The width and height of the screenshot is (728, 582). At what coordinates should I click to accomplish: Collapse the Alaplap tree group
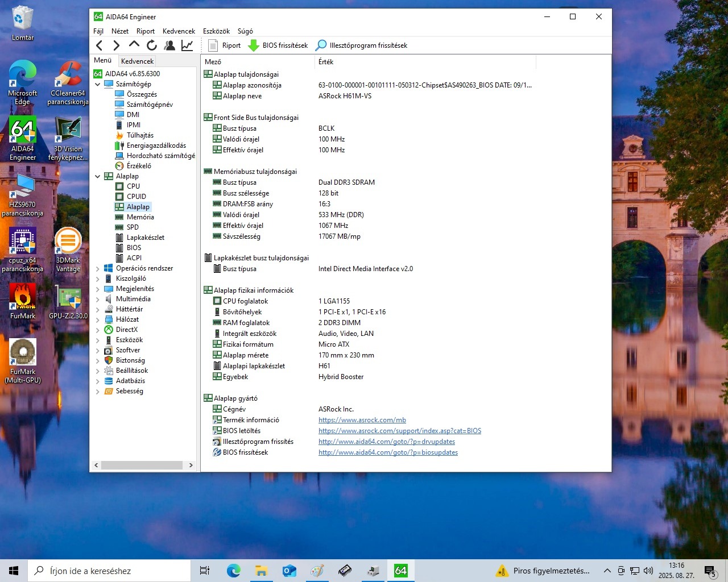[x=97, y=176]
